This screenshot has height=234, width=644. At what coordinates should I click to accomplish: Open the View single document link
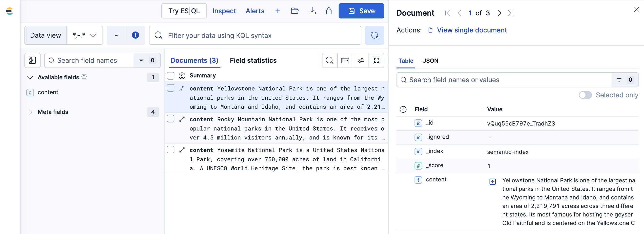471,30
